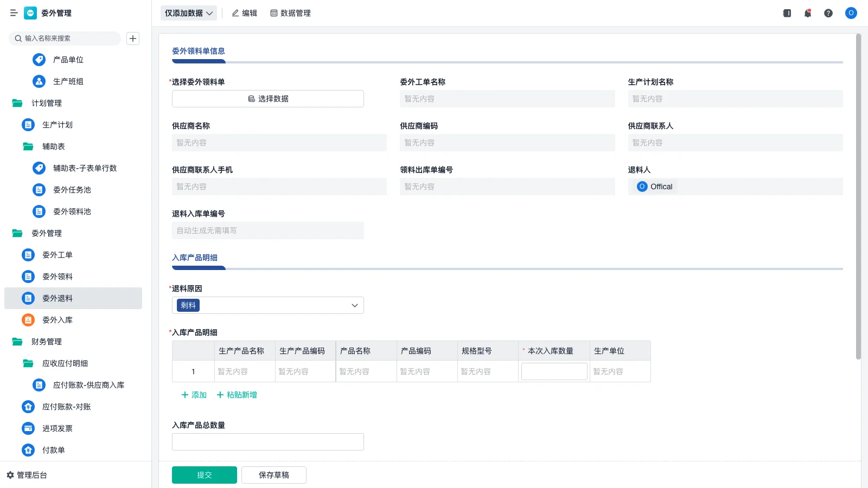Viewport: 868px width, 488px height.
Task: Create new item with the plus icon beside search
Action: [133, 38]
